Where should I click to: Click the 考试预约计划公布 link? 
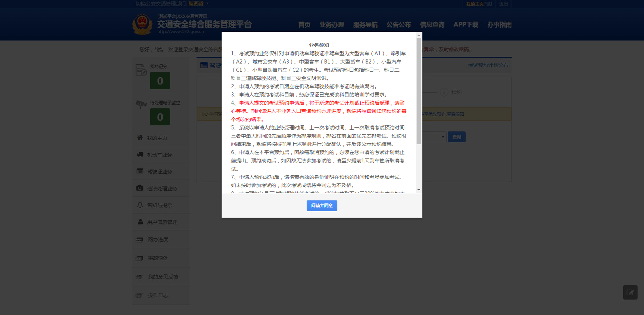coord(488,65)
